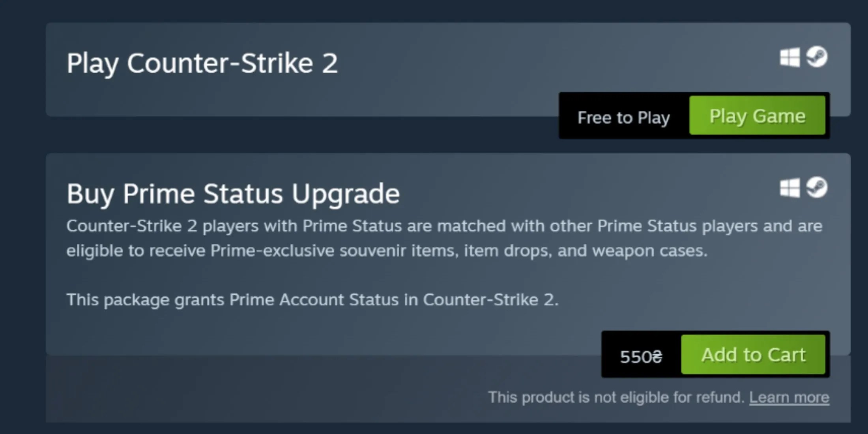Start the game with the Play Game button
Image resolution: width=868 pixels, height=434 pixels.
click(757, 116)
